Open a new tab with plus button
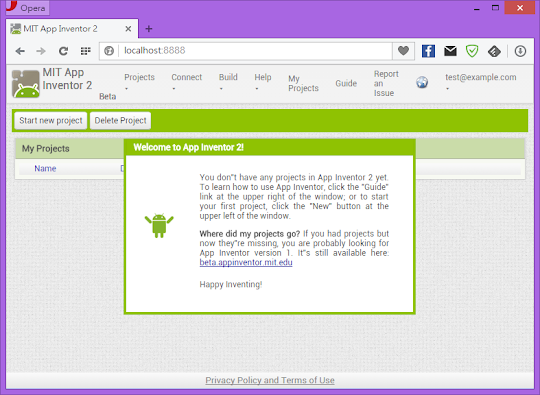The image size is (540, 395). point(149,29)
